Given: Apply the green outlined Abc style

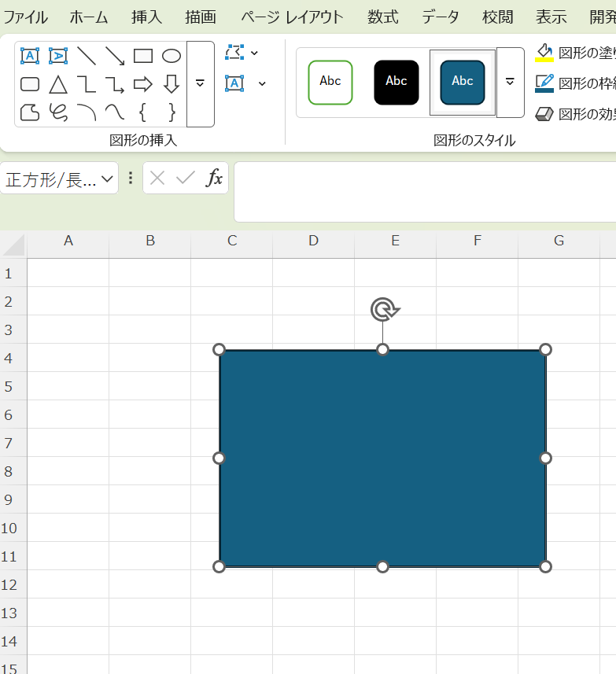Looking at the screenshot, I should coord(330,82).
